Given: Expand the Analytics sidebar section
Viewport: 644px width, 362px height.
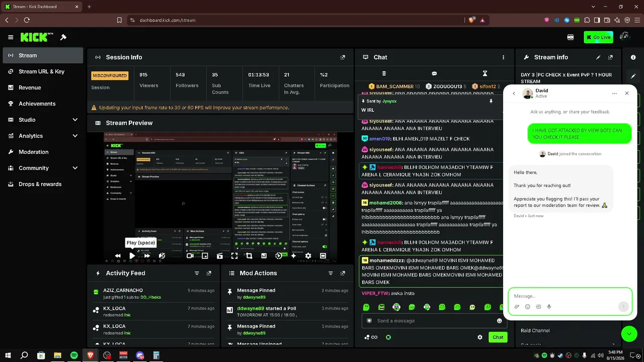Looking at the screenshot, I should [x=75, y=136].
